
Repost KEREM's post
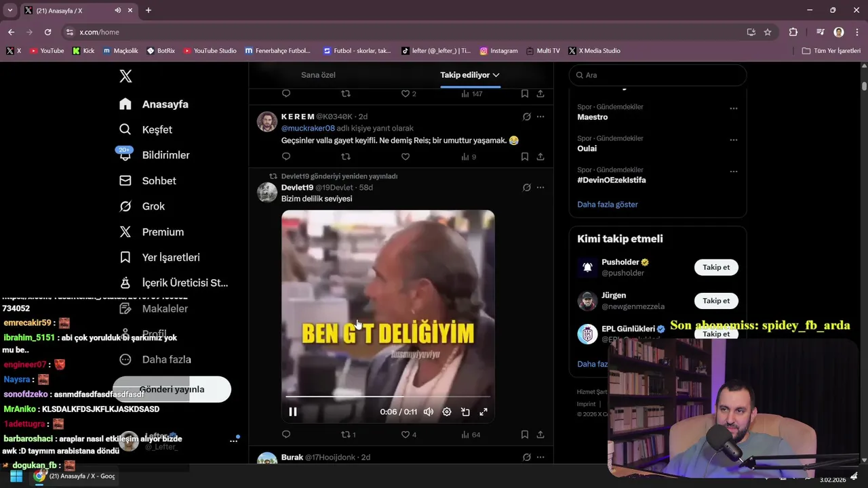(346, 157)
